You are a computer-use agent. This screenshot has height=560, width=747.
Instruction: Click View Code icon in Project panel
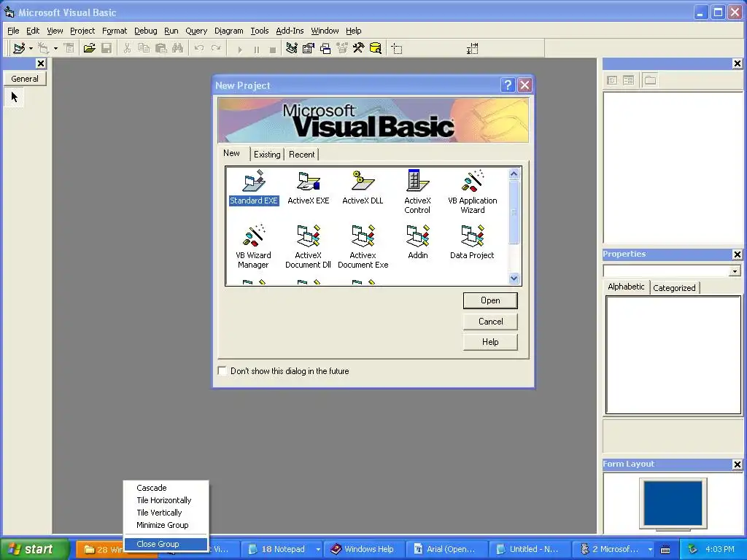click(612, 80)
